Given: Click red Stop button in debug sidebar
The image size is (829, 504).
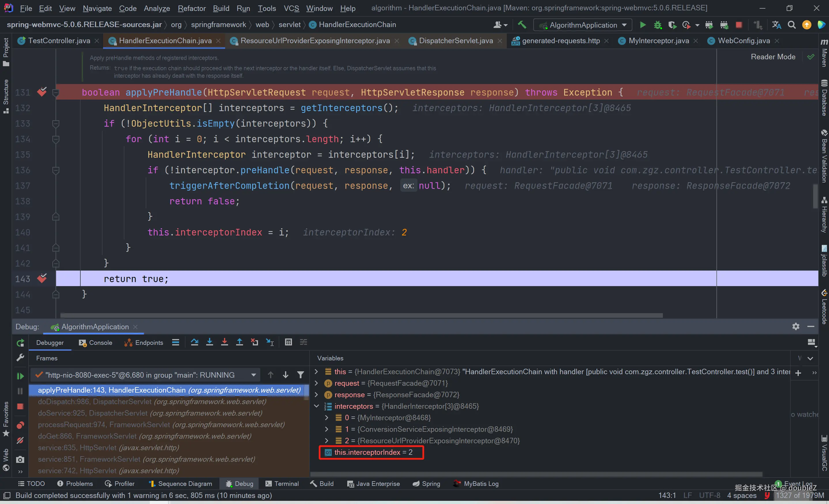Looking at the screenshot, I should tap(20, 406).
